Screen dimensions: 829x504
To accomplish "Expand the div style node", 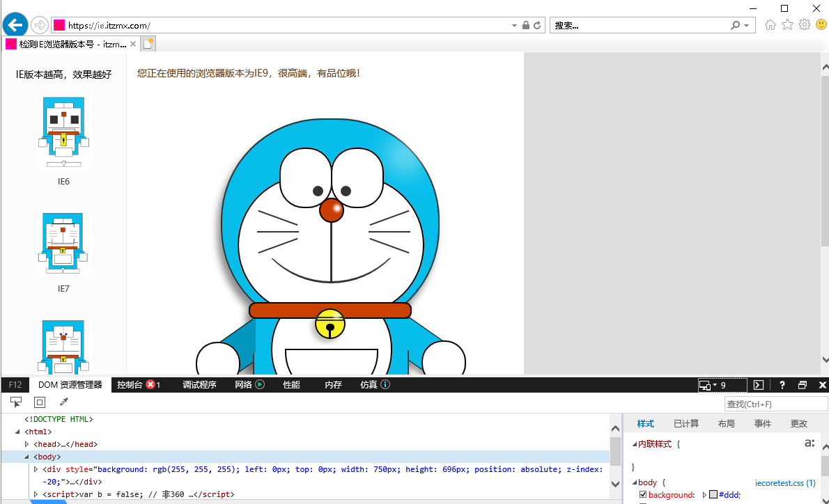I will click(x=36, y=469).
